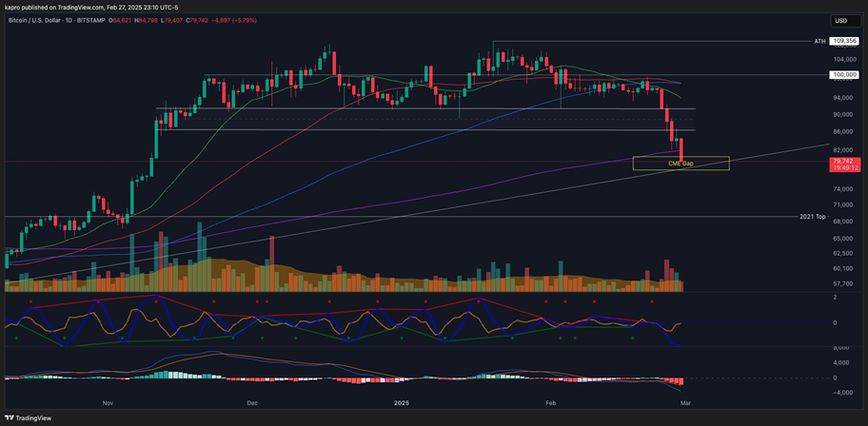This screenshot has height=426, width=868.
Task: Select the Dec date on time axis
Action: click(x=252, y=403)
